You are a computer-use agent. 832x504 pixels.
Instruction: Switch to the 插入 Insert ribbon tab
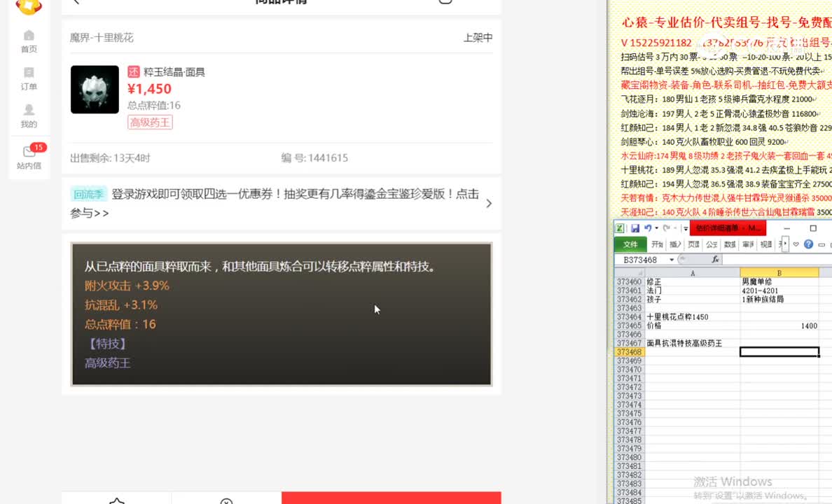[x=675, y=244]
